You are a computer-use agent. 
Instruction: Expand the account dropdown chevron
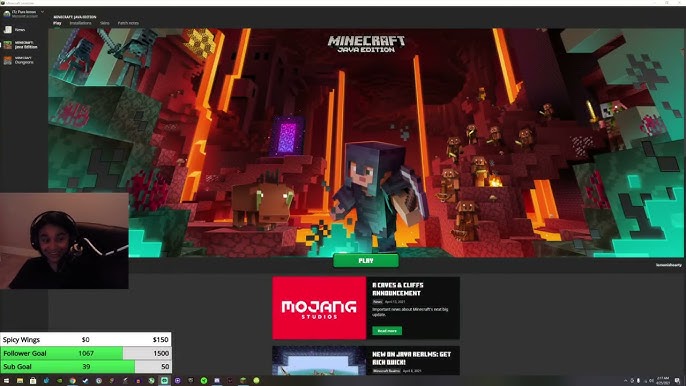[x=42, y=12]
